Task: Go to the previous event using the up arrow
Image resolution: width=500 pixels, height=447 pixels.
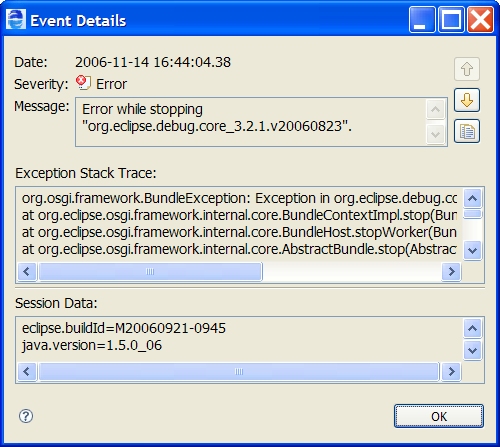Action: (x=467, y=69)
